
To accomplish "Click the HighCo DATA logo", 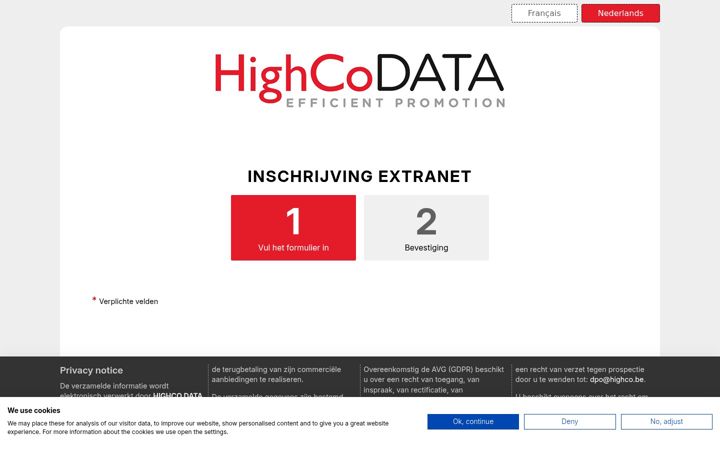I will coord(360,80).
